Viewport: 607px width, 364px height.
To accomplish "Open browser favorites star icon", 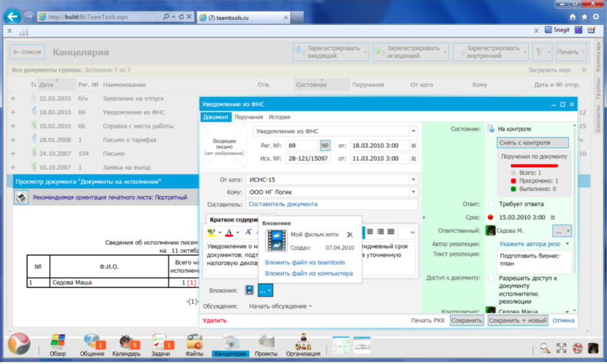I will coord(585,17).
